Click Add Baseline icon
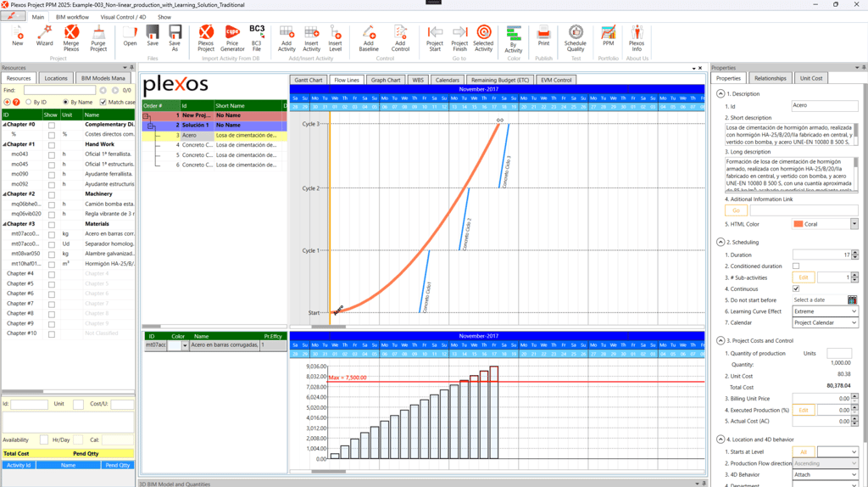The height and width of the screenshot is (487, 868). 369,38
